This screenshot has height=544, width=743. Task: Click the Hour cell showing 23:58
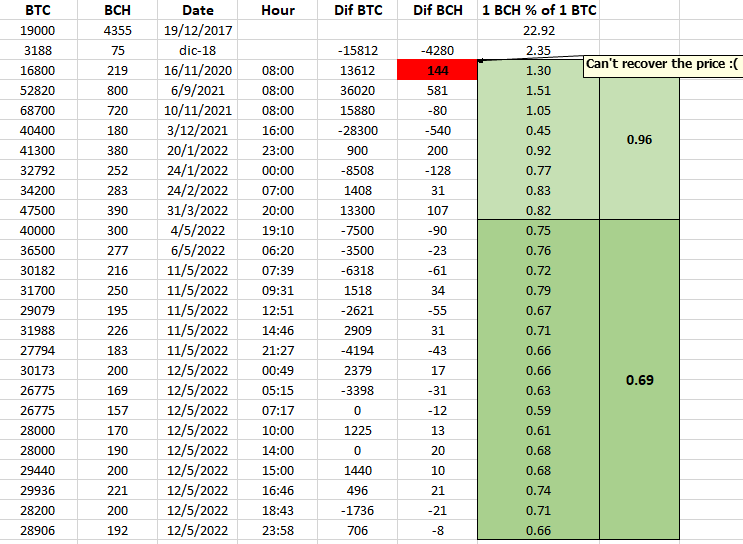[278, 530]
